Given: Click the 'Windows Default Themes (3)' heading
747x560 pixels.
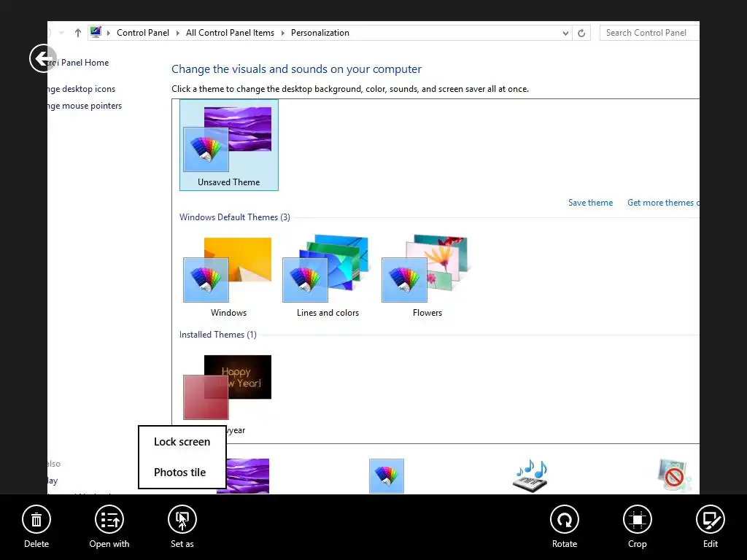Looking at the screenshot, I should pyautogui.click(x=234, y=217).
